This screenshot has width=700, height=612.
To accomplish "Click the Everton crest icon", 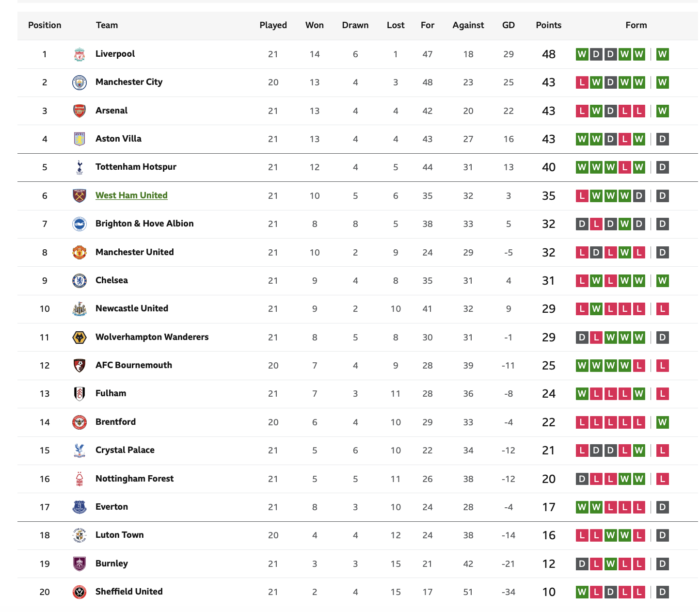I will click(x=80, y=507).
